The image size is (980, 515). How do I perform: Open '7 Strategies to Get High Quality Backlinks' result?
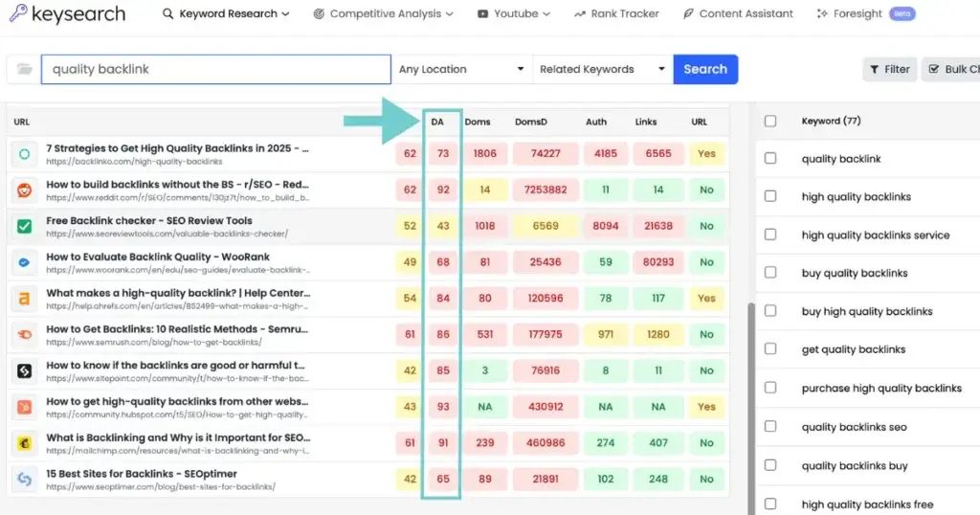(x=177, y=148)
